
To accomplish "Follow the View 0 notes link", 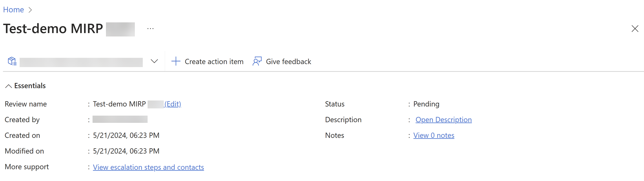I will click(x=434, y=136).
